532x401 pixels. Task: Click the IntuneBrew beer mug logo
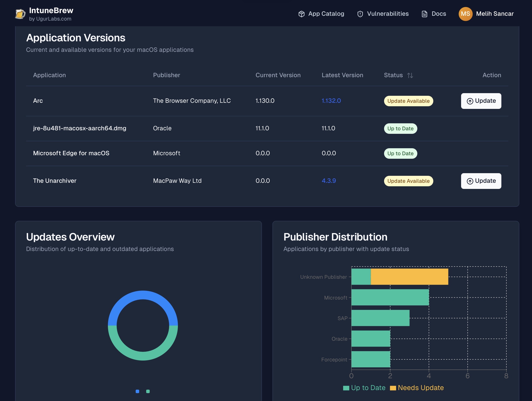(x=20, y=14)
